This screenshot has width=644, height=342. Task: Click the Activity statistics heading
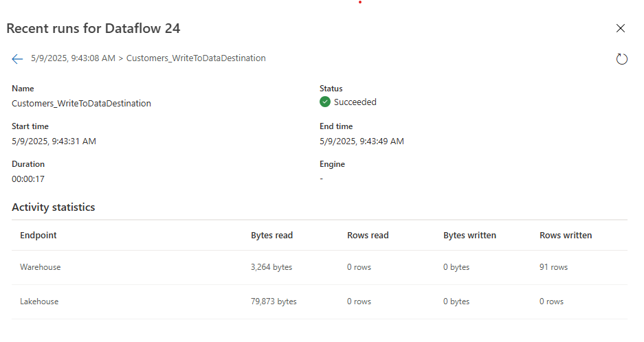(x=54, y=207)
